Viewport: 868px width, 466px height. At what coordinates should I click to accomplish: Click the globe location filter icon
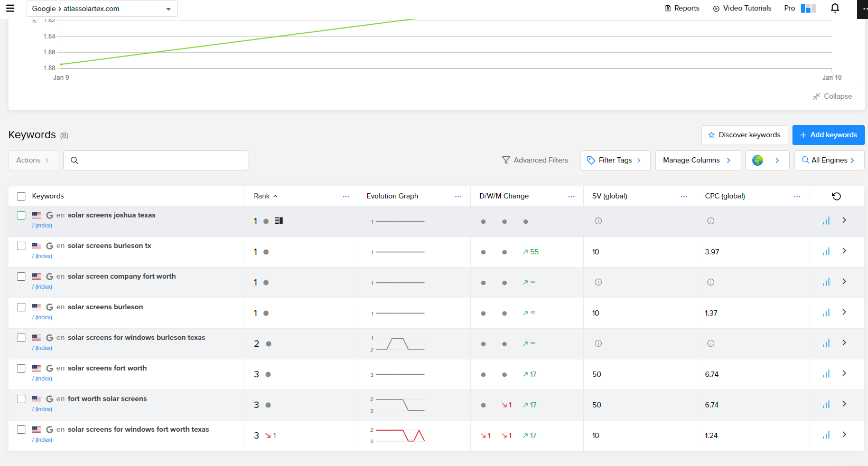coord(758,160)
